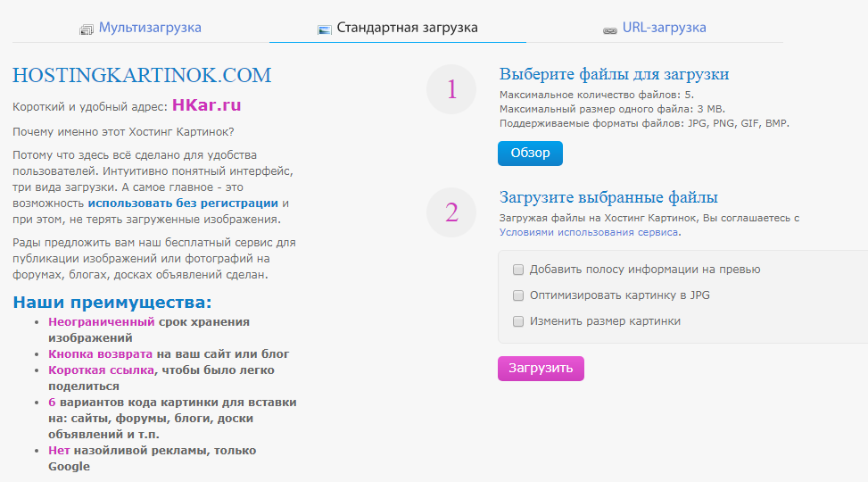
Task: Click the URL-upload chain icon
Action: (x=610, y=30)
